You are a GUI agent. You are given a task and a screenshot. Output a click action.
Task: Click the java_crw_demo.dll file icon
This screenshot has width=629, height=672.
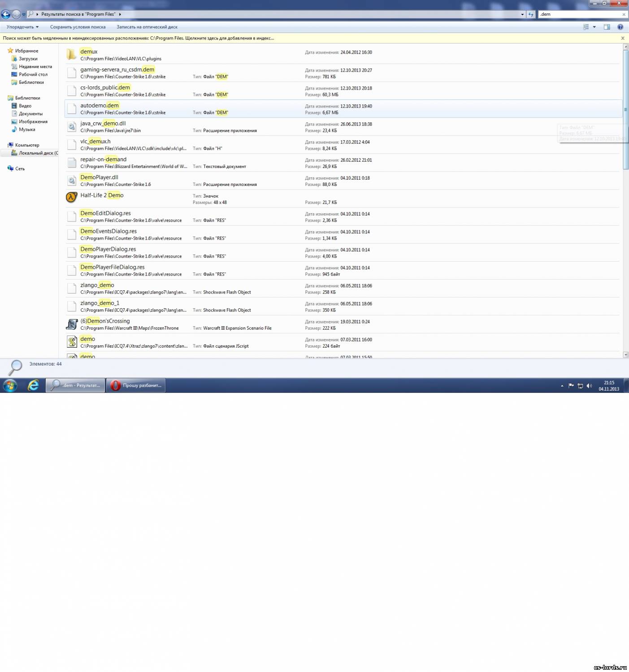[x=72, y=127]
